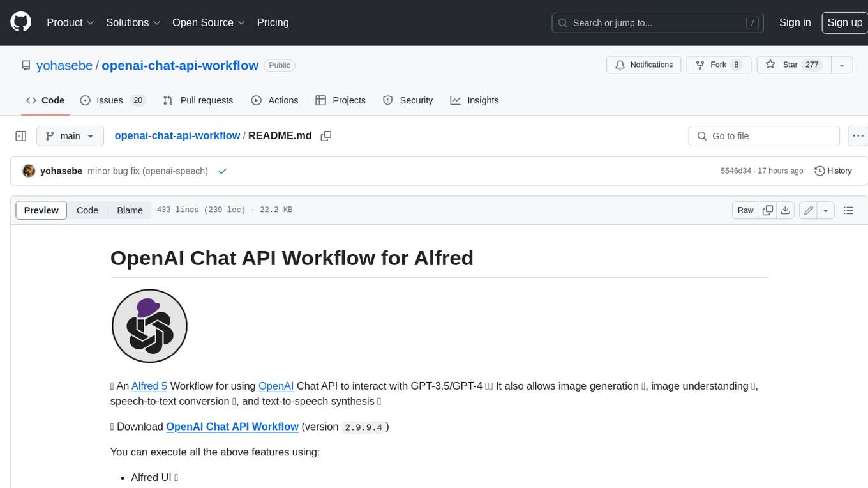Screen dimensions: 868x488
Task: Open minor bug fix commit message
Action: coord(147,171)
